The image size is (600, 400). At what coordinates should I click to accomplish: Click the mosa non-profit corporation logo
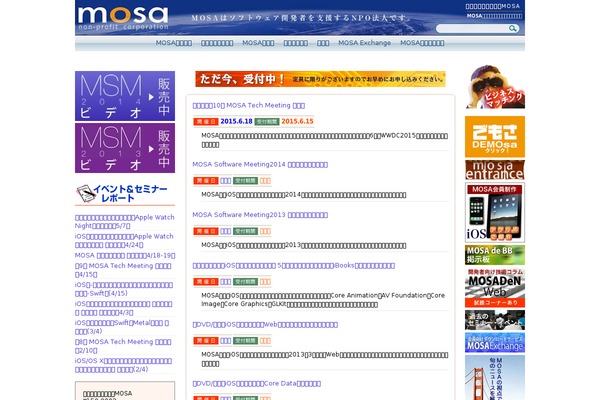[x=123, y=18]
